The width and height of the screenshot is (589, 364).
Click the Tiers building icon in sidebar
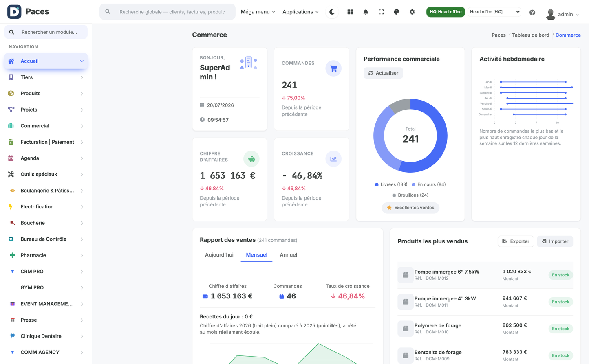tap(11, 77)
